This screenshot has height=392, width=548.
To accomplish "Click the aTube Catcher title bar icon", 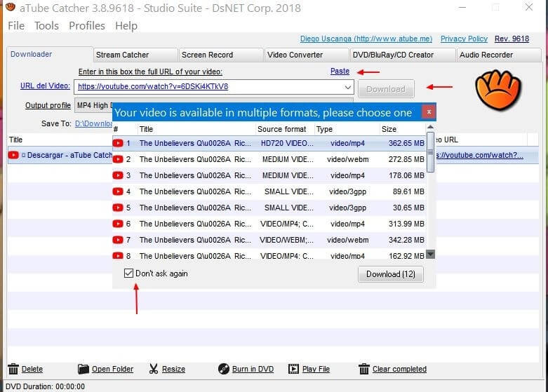I will click(x=11, y=6).
